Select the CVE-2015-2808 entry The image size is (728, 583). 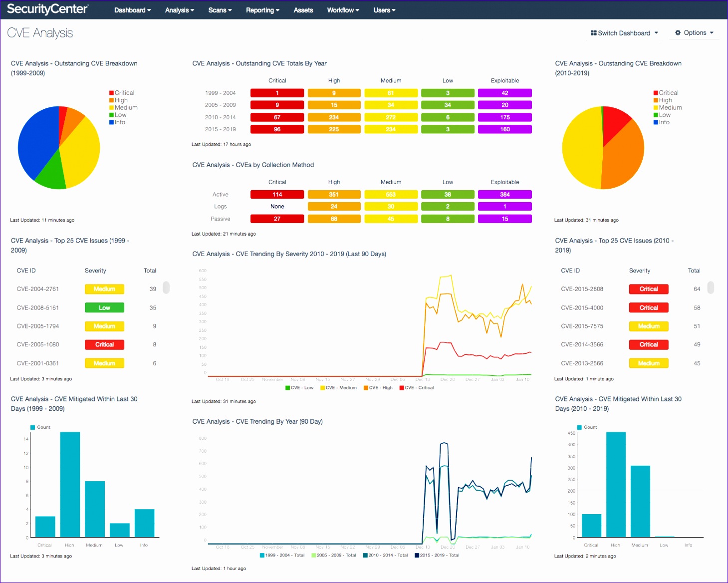tap(582, 289)
